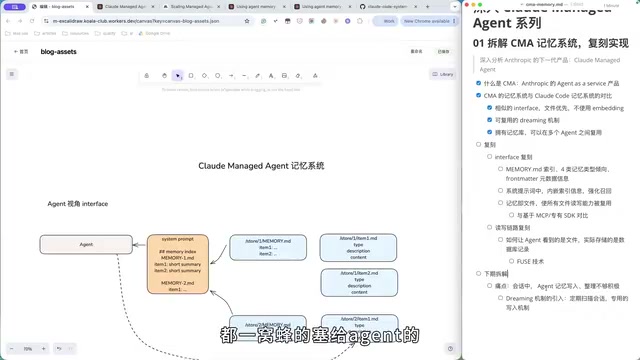Open the extra shapes tools menu
Screen dimensions: 640x360
coord(315,76)
